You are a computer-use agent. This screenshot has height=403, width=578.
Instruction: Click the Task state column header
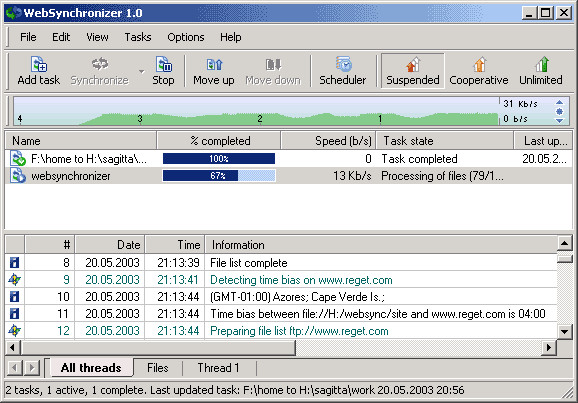coord(445,141)
